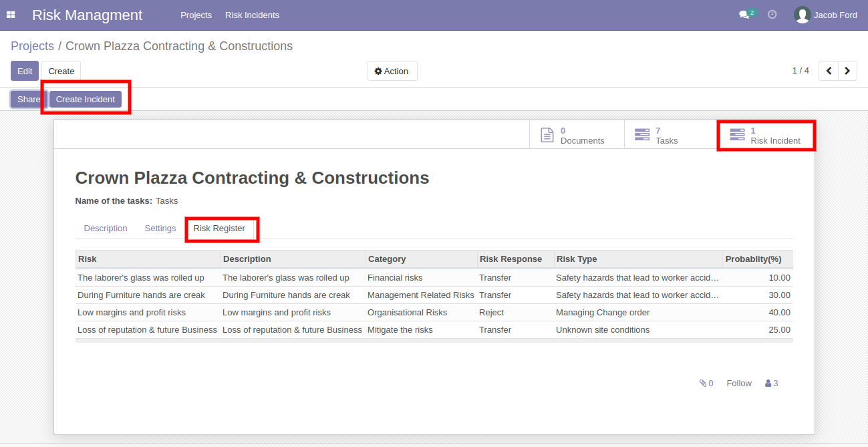Open the Documents smart button icon
This screenshot has width=868, height=447.
[x=547, y=135]
